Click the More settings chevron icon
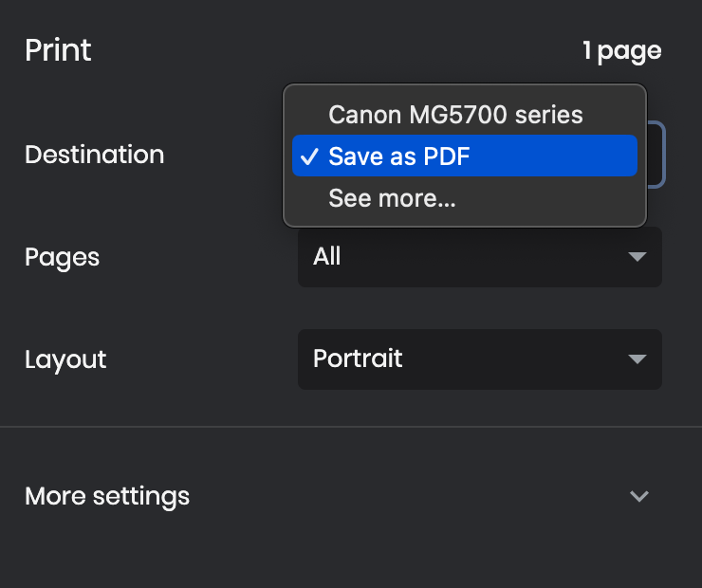 click(638, 496)
